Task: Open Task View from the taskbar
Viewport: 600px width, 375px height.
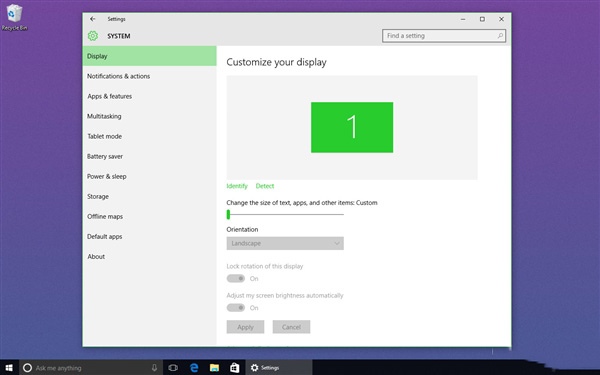Action: (x=173, y=368)
